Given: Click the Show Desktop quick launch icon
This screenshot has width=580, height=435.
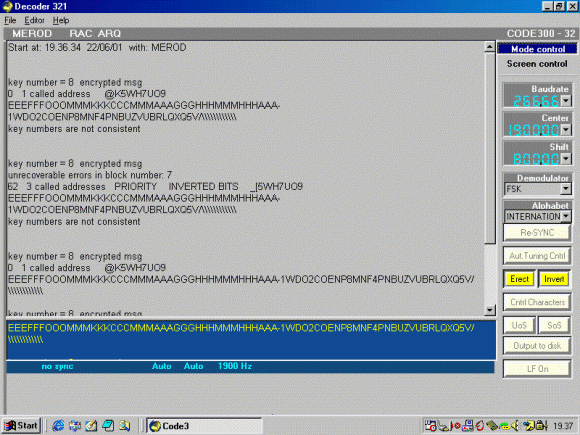Looking at the screenshot, I should [91, 426].
